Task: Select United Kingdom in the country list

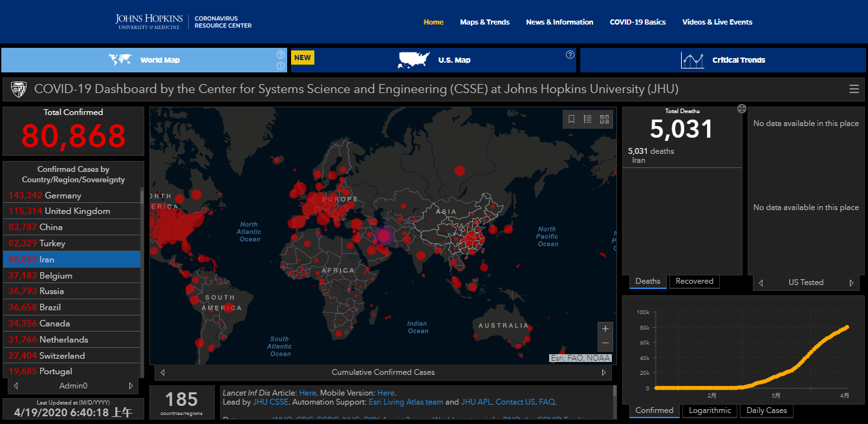Action: click(72, 211)
